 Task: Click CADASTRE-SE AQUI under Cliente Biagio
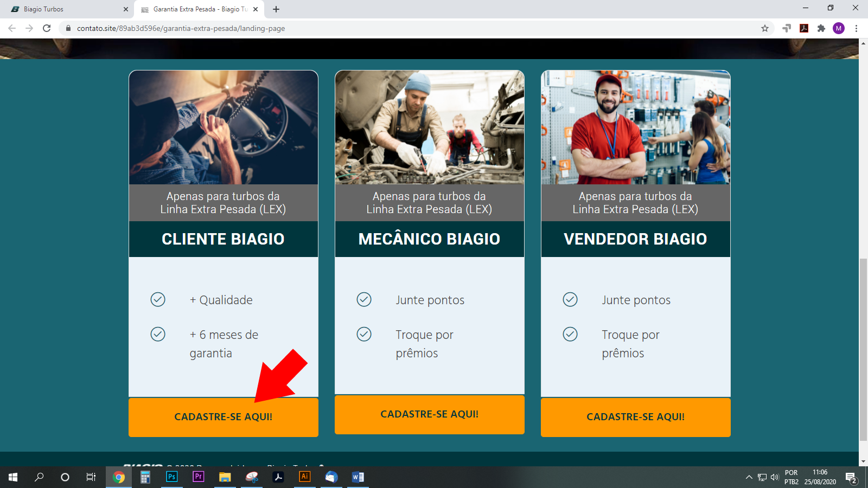[223, 417]
